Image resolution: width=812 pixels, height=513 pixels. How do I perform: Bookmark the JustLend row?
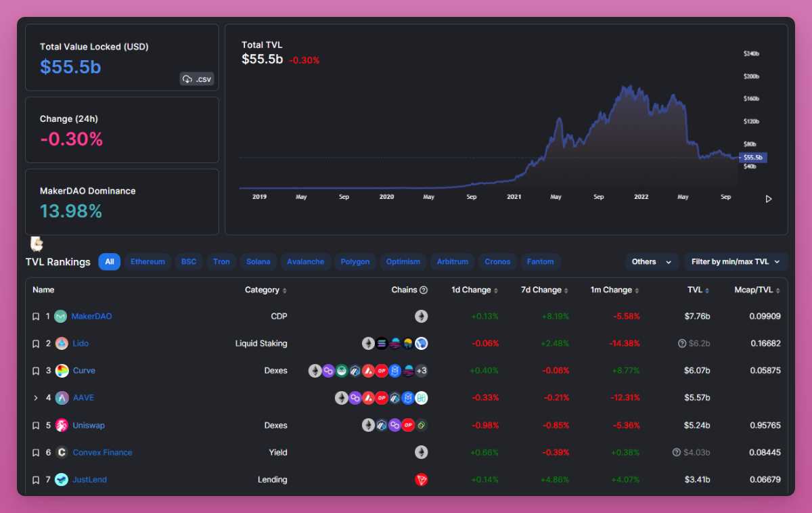[36, 480]
